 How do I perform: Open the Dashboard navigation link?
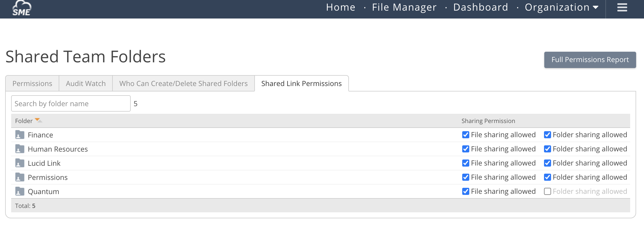480,7
